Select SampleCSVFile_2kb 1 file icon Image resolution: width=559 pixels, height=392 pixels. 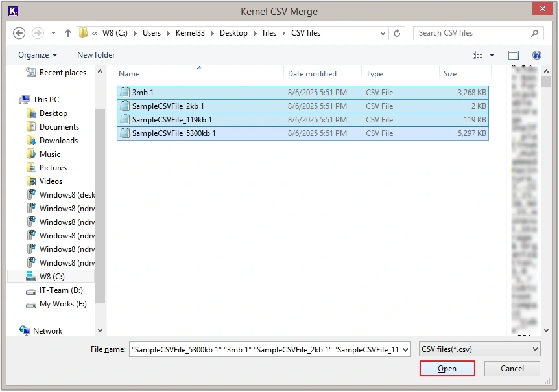coord(125,106)
